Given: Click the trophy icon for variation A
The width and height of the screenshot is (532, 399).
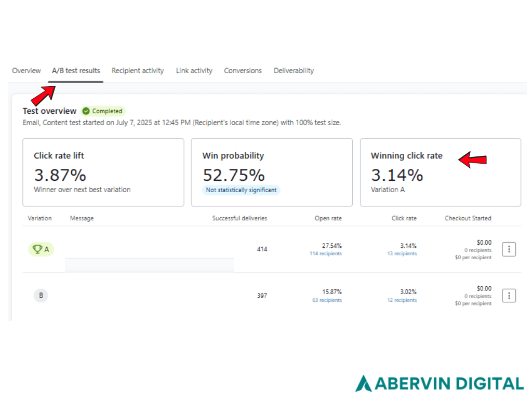Looking at the screenshot, I should (x=37, y=249).
